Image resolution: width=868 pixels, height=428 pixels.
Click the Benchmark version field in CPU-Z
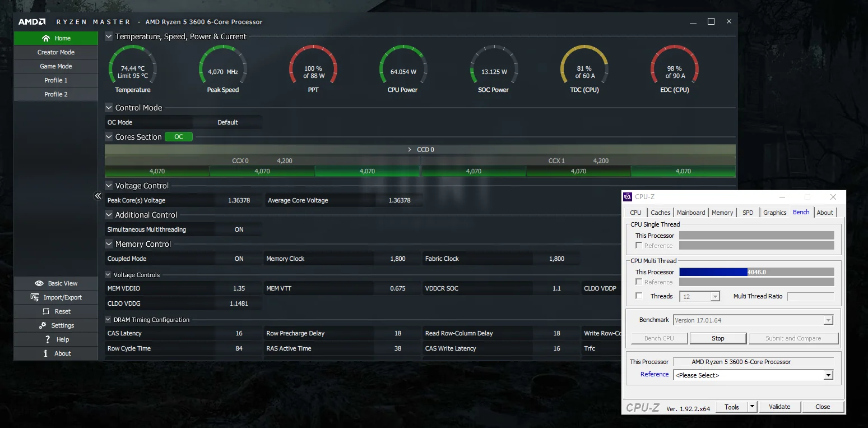[x=753, y=320]
